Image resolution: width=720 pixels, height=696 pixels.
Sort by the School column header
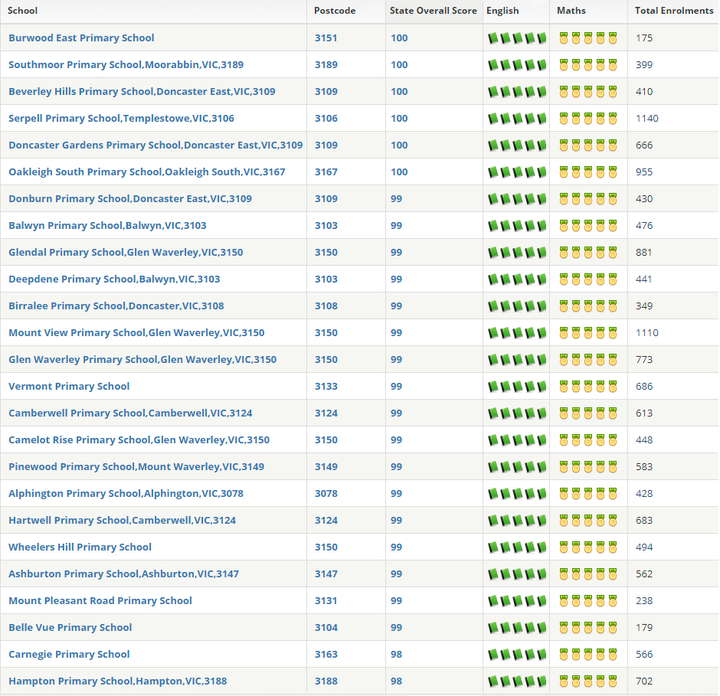(22, 11)
